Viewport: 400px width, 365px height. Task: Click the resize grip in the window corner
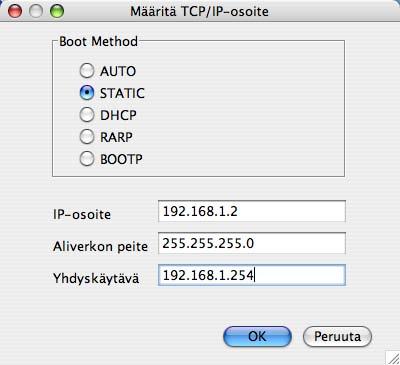tap(393, 358)
